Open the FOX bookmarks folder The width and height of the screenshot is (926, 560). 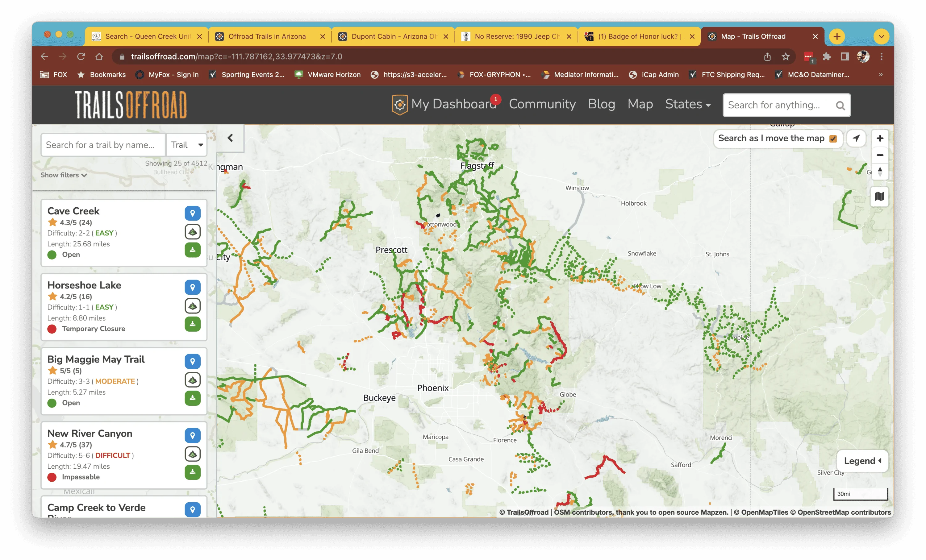54,74
